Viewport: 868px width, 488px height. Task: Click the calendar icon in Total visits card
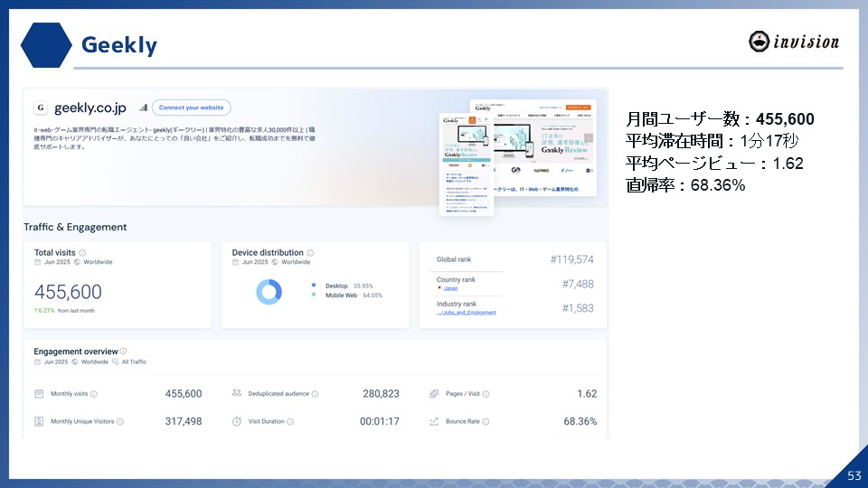coord(38,262)
